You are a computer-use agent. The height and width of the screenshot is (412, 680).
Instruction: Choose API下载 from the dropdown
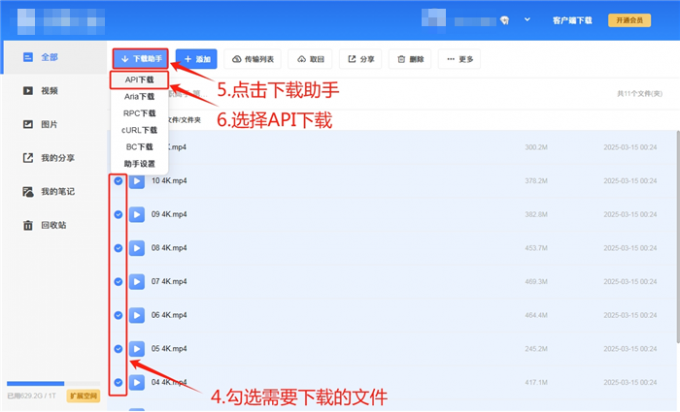click(139, 80)
